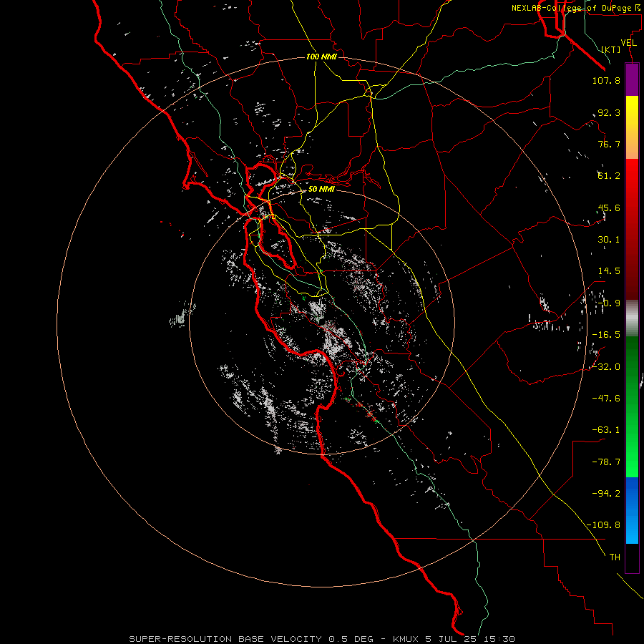Click the -47.6 legend value
This screenshot has height=644, width=644.
click(x=606, y=399)
